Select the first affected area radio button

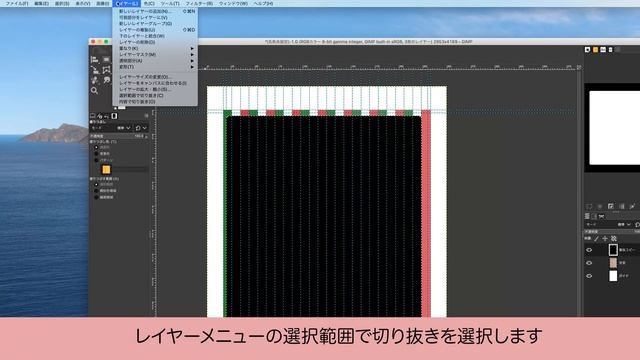pyautogui.click(x=96, y=184)
